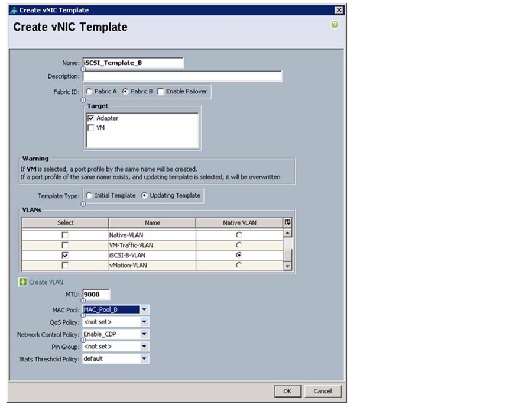Click the Native VLAN column header
This screenshot has width=532, height=407.
[239, 223]
